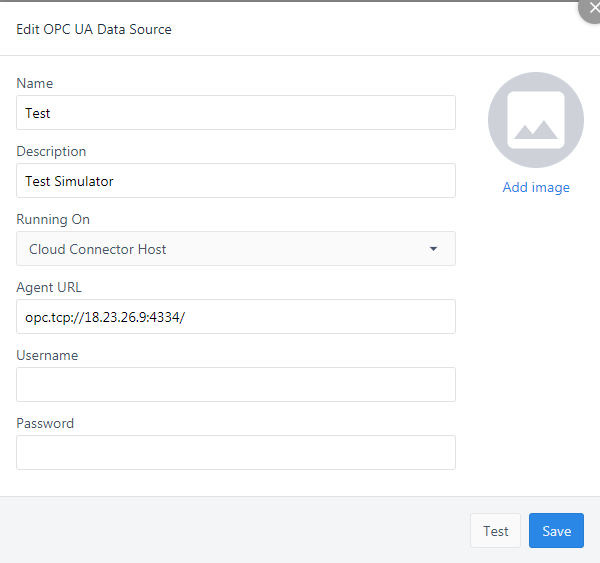Click the Password label
The image size is (600, 563).
[45, 424]
